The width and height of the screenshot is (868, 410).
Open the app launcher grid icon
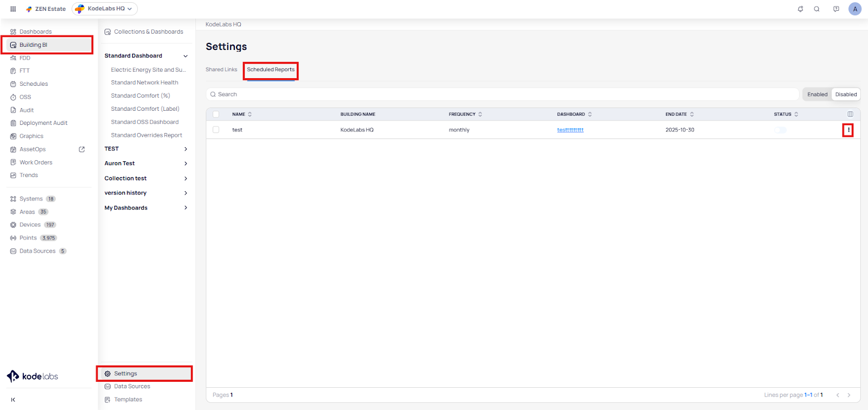coord(13,9)
